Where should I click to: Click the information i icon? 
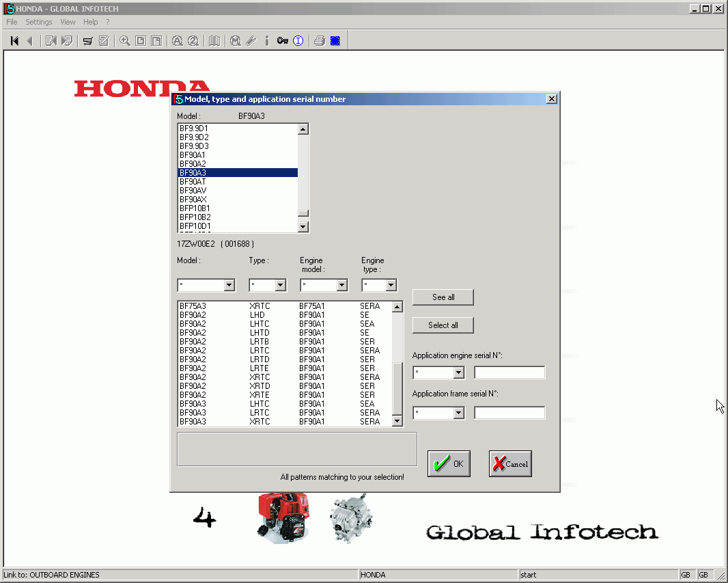[267, 41]
